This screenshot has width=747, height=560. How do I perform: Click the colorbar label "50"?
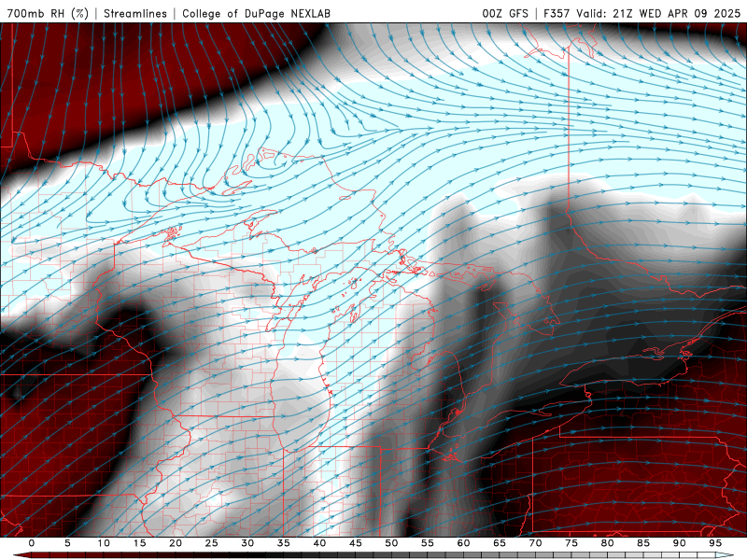pyautogui.click(x=391, y=543)
